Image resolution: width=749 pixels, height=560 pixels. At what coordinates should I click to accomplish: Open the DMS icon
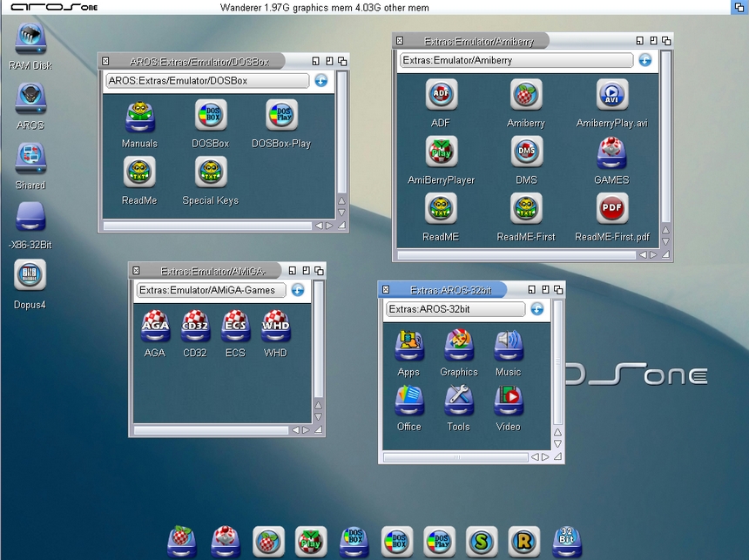click(525, 152)
